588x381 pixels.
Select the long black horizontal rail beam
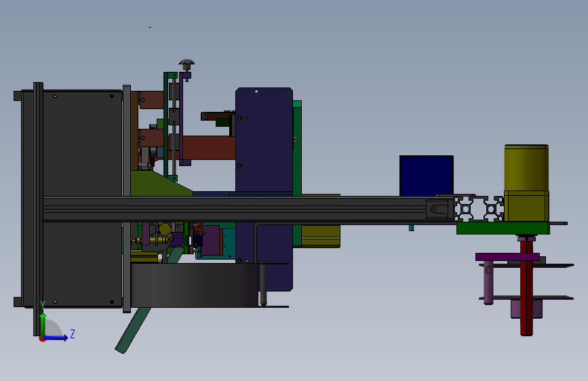[x=248, y=209]
